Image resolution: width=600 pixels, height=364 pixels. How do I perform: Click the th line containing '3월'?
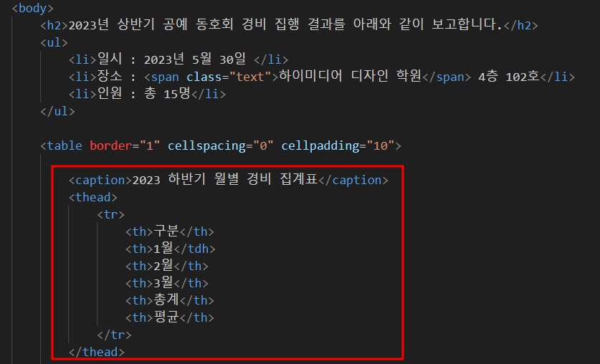click(x=167, y=283)
